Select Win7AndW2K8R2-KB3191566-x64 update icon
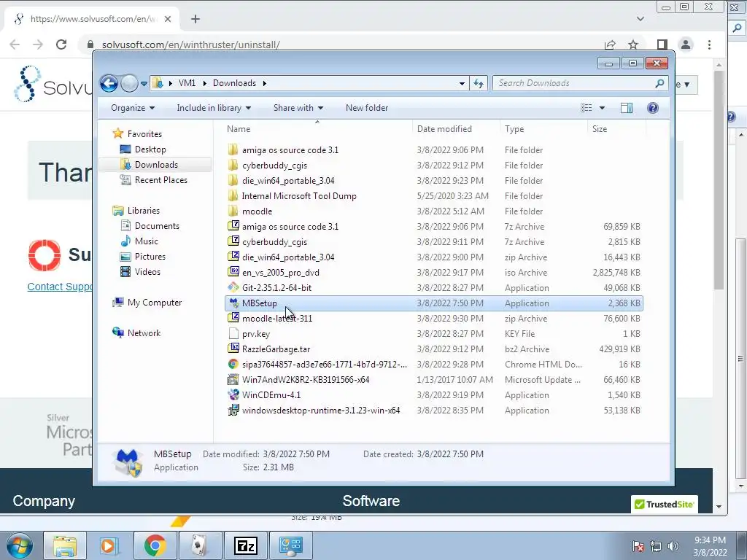Screen dimensions: 747x560 tap(233, 379)
